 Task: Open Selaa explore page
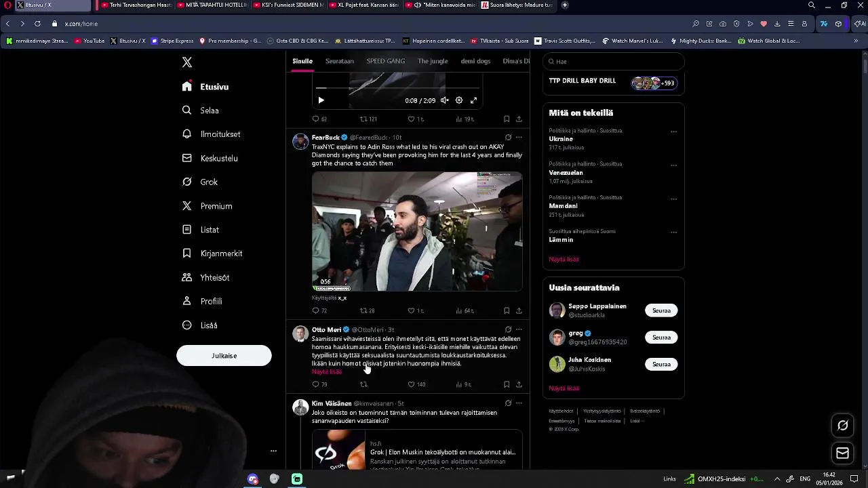click(201, 110)
